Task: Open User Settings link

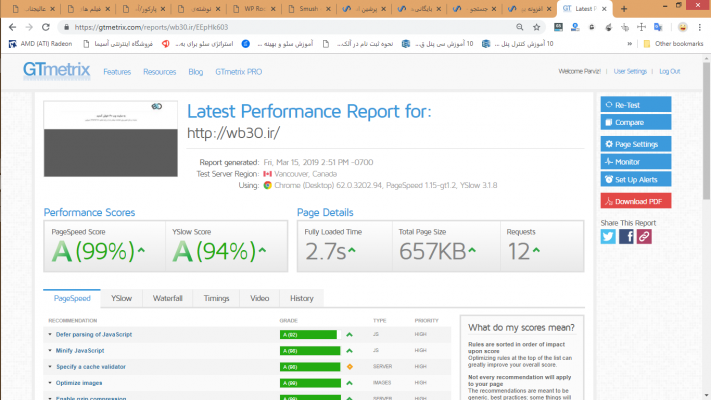Action: pyautogui.click(x=630, y=71)
